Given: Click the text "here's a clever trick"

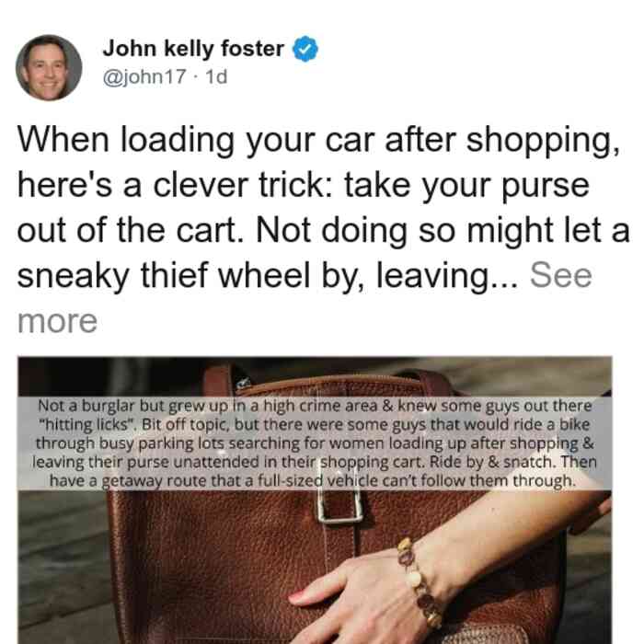Looking at the screenshot, I should (175, 186).
